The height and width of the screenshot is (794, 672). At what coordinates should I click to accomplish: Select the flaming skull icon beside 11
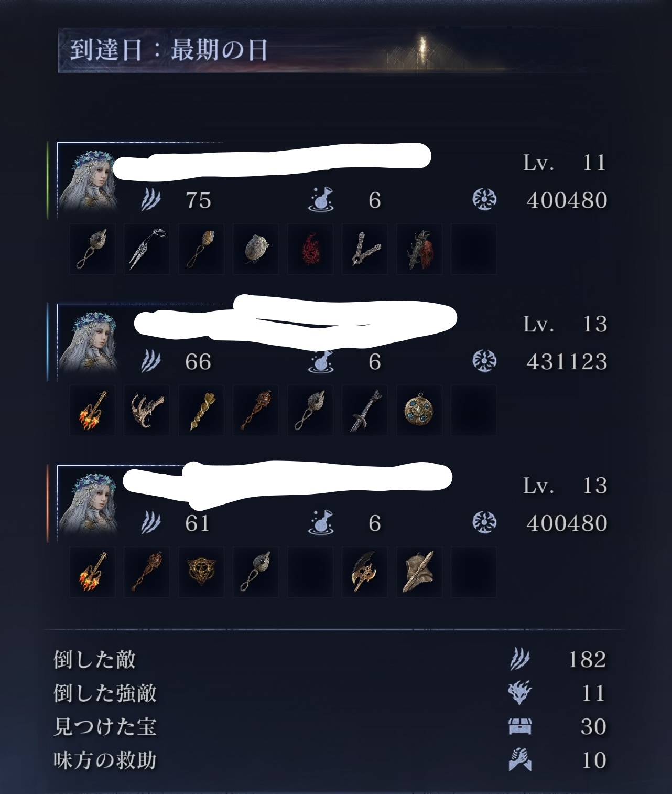[520, 693]
